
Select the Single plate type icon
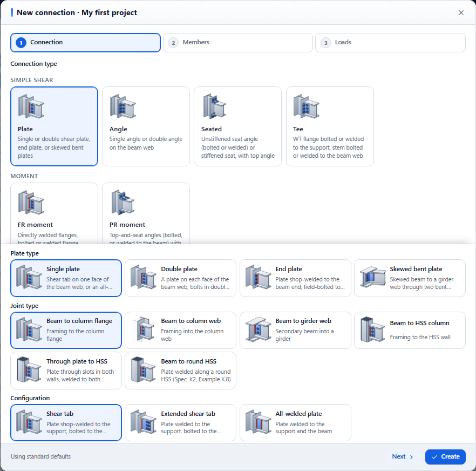pyautogui.click(x=29, y=277)
